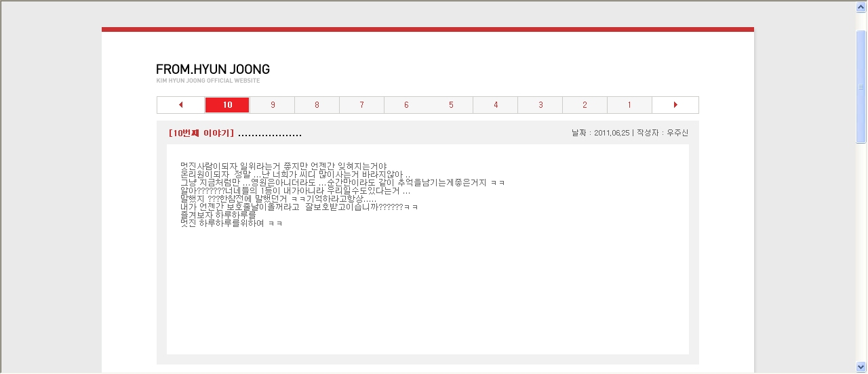This screenshot has height=374, width=868.
Task: Click the scrollbar down arrow
Action: 861,367
